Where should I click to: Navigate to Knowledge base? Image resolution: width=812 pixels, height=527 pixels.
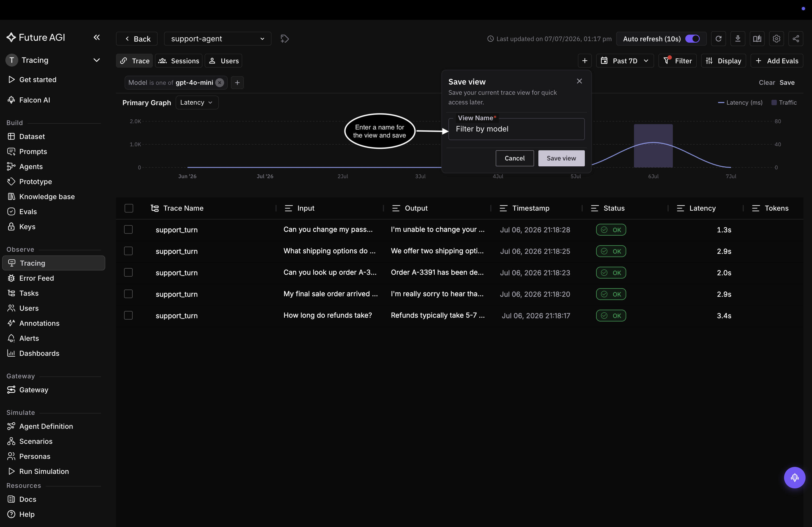point(53,196)
